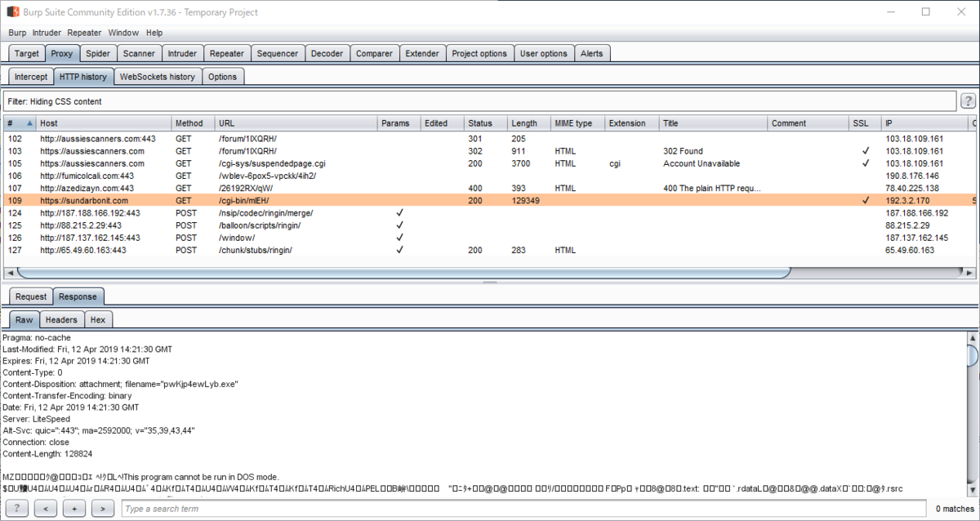Open the proxy Options sub-tab
Screen dimensions: 980x521
pyautogui.click(x=222, y=77)
